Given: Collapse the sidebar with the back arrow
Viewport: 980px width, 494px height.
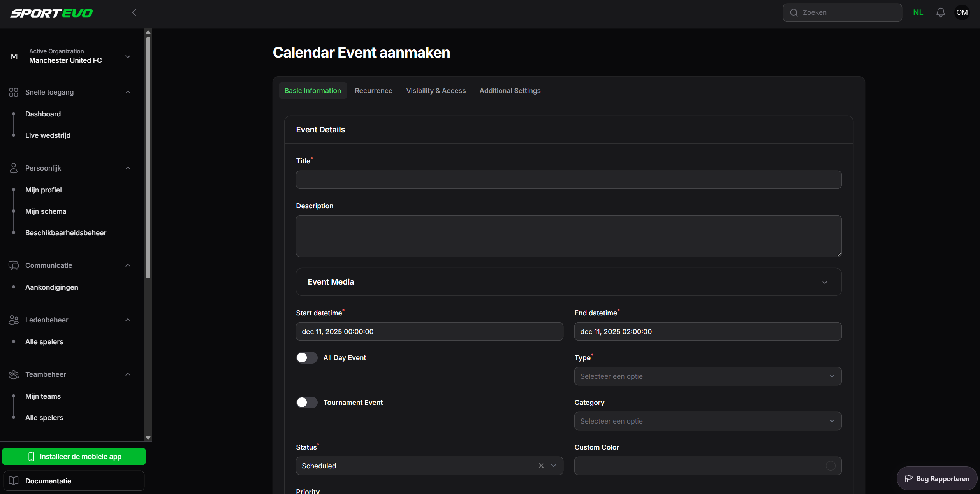Looking at the screenshot, I should click(x=134, y=12).
